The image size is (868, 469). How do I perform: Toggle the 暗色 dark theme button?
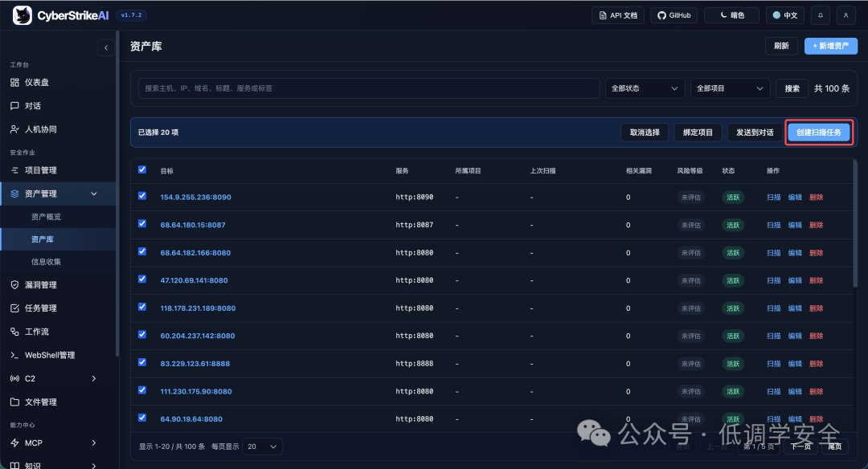pos(731,15)
